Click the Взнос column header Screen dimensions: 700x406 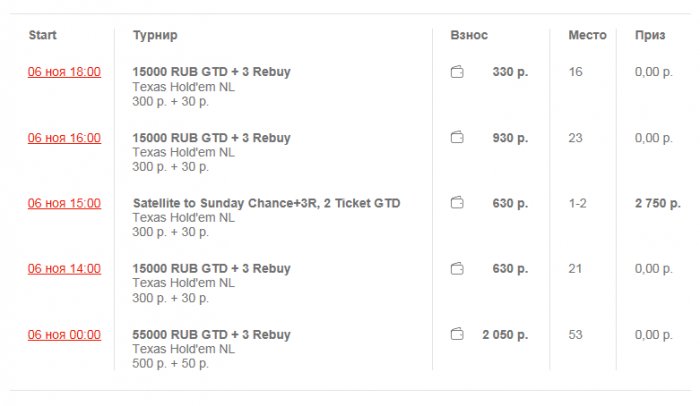(x=469, y=35)
